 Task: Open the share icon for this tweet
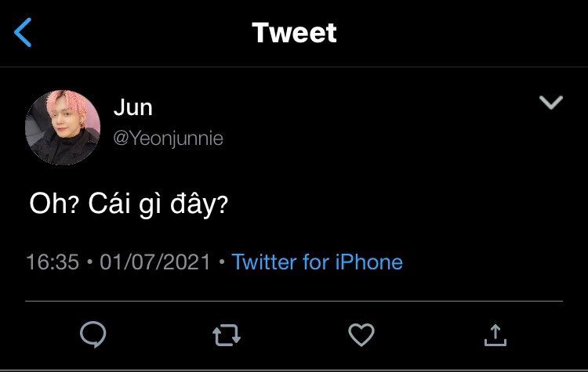coord(495,335)
